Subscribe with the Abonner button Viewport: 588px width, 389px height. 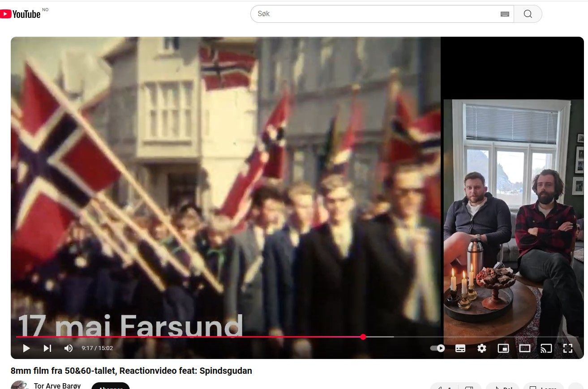tap(110, 387)
